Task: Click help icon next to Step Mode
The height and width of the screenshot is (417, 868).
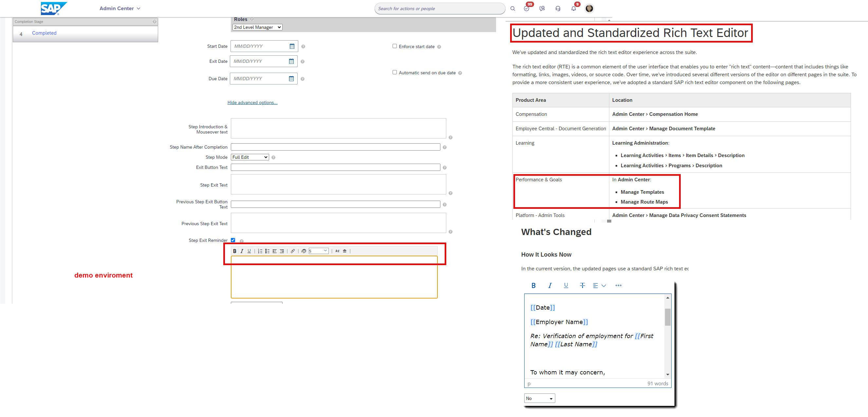Action: [x=273, y=157]
